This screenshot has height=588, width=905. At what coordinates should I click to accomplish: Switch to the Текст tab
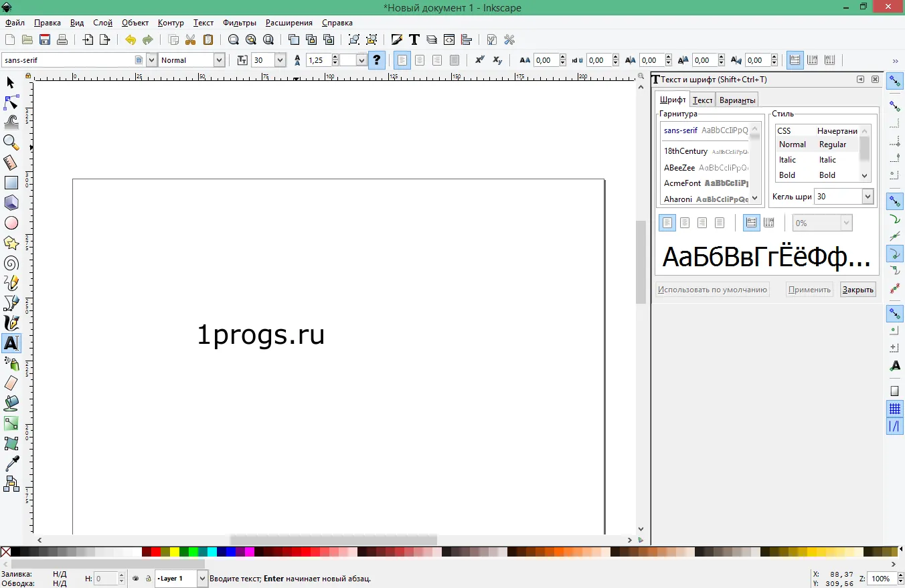coord(702,100)
